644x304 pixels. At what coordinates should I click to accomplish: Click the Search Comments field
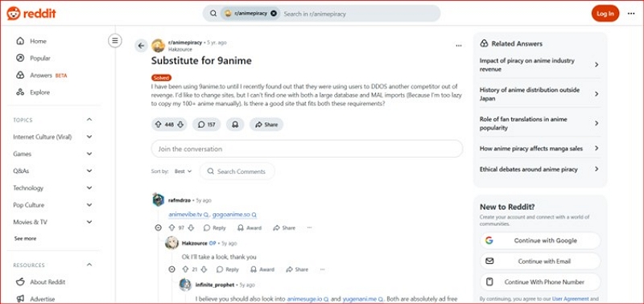coord(237,171)
